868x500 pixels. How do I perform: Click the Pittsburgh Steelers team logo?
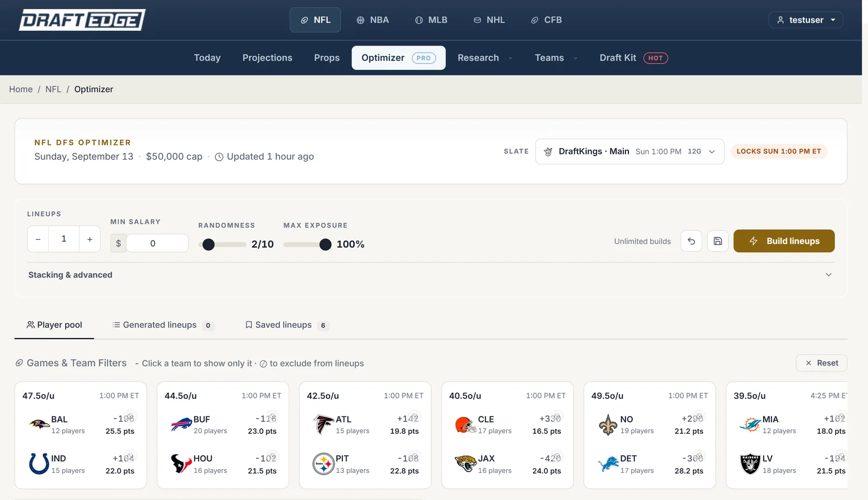click(x=323, y=464)
